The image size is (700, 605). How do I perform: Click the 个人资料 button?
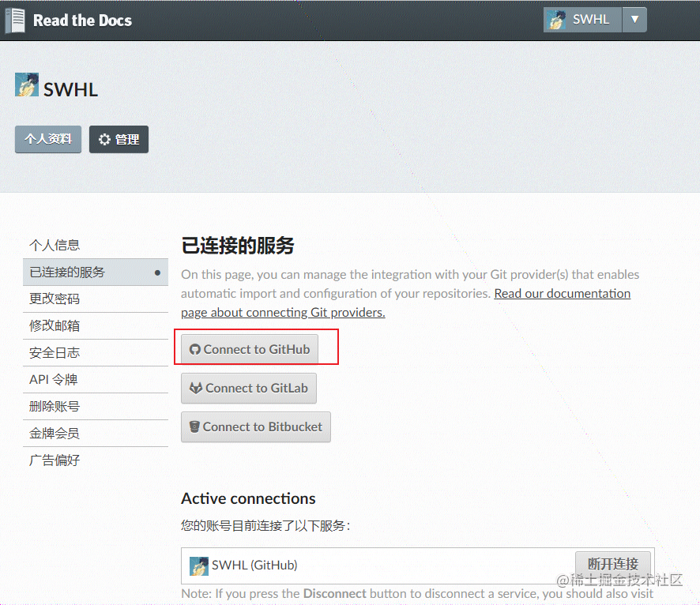[48, 139]
